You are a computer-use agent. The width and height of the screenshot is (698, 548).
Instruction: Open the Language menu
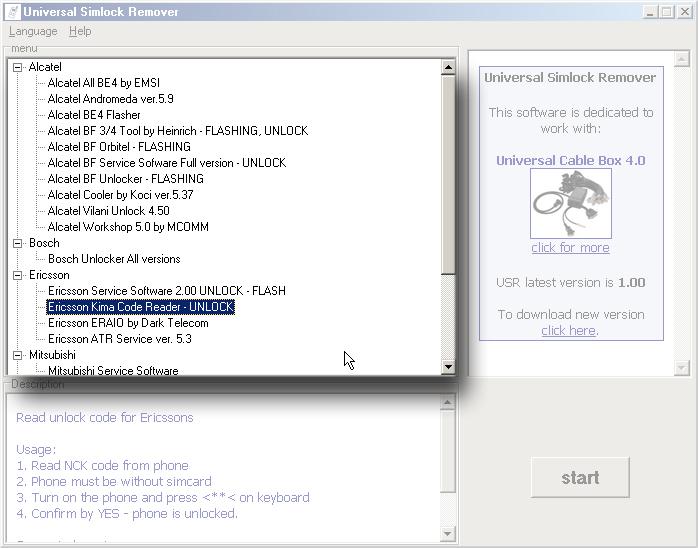tap(33, 31)
